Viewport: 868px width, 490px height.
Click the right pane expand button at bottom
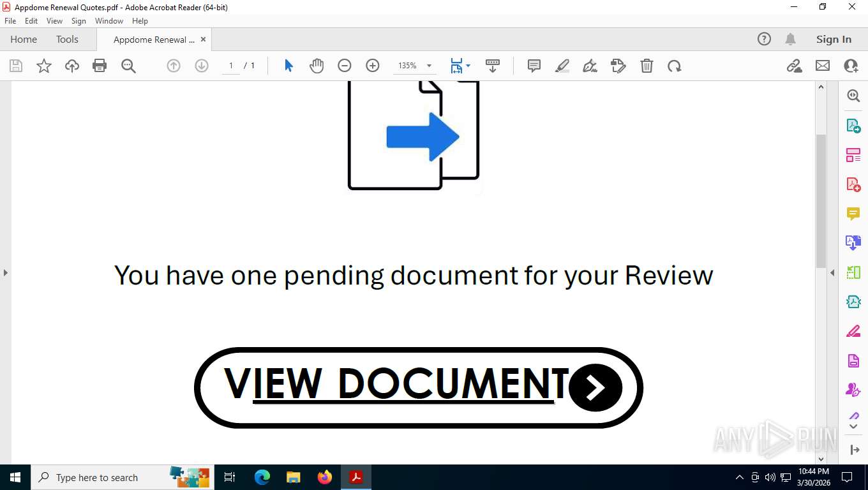pos(855,450)
